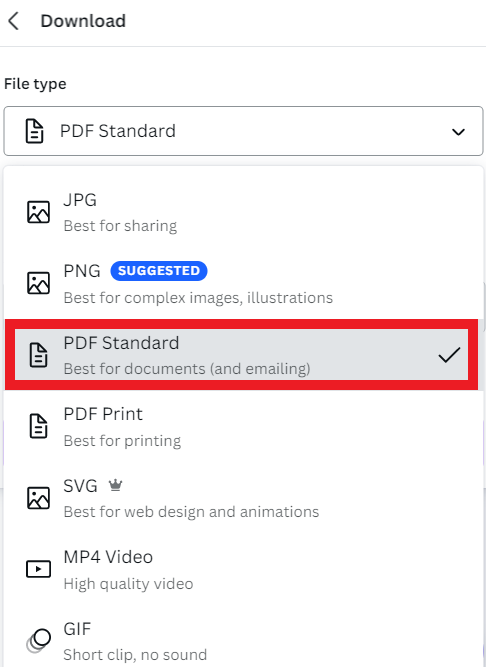The height and width of the screenshot is (667, 486).
Task: Click the SVG image icon
Action: pyautogui.click(x=39, y=498)
